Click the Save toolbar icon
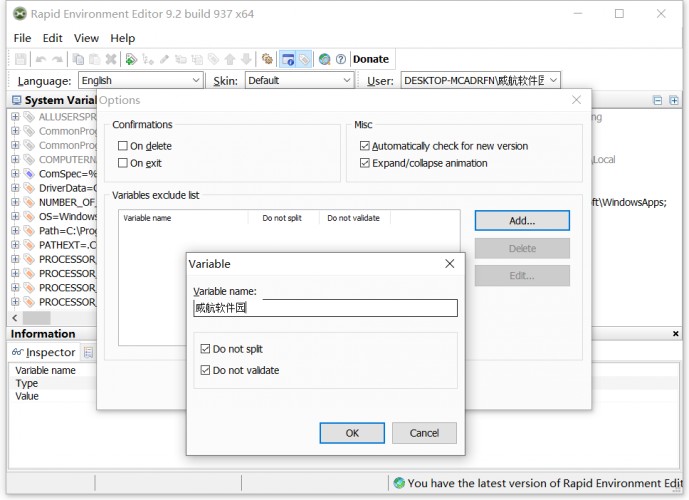The image size is (689, 500). point(20,59)
